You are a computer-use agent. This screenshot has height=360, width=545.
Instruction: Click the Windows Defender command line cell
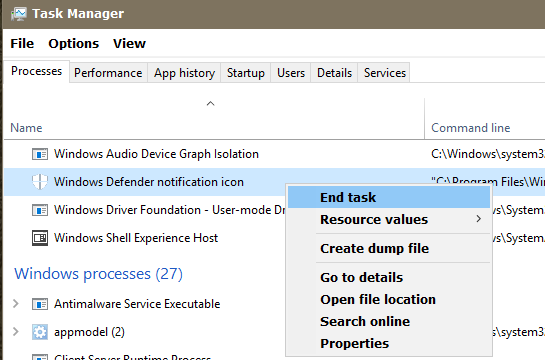(488, 181)
